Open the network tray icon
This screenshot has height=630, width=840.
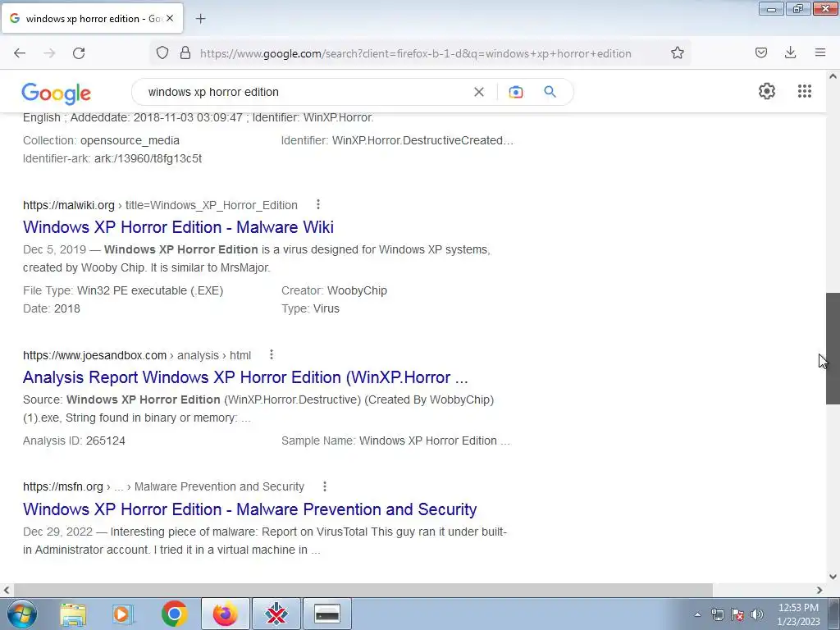pyautogui.click(x=718, y=614)
